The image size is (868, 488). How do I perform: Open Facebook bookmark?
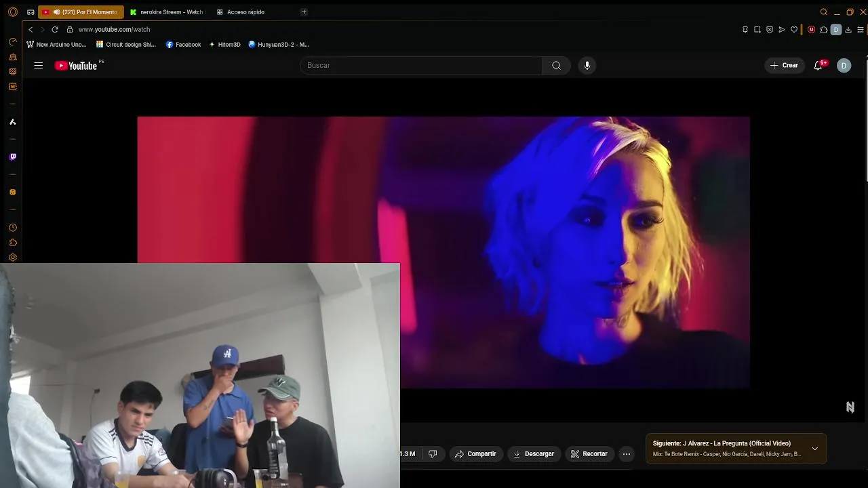183,45
